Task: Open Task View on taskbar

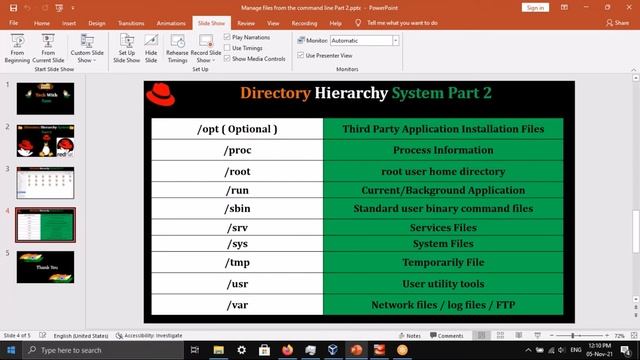Action: [195, 350]
